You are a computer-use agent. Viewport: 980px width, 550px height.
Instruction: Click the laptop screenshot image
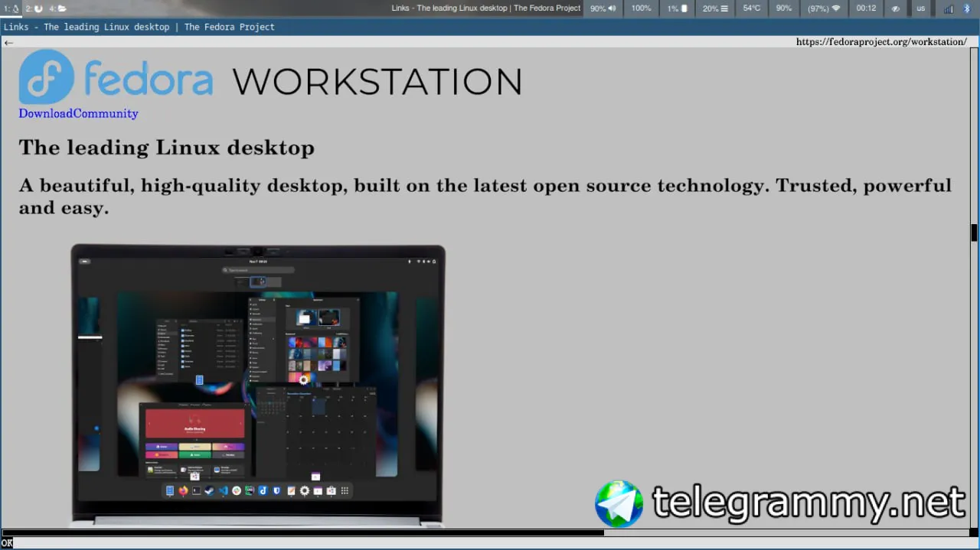(258, 386)
